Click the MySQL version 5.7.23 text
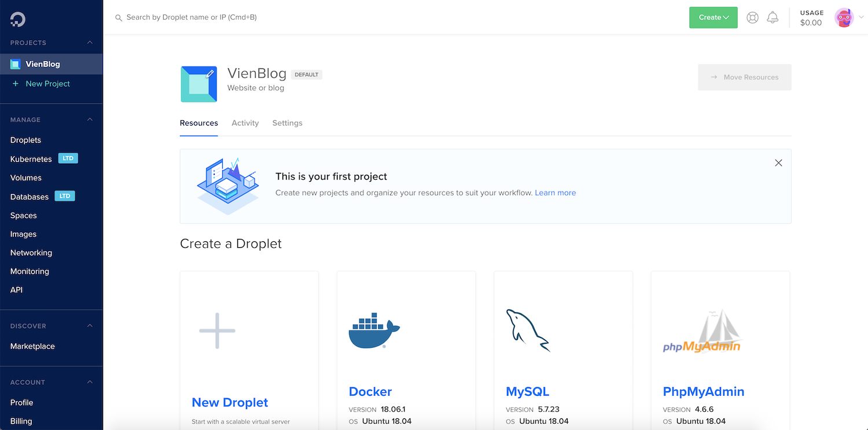 click(x=549, y=409)
